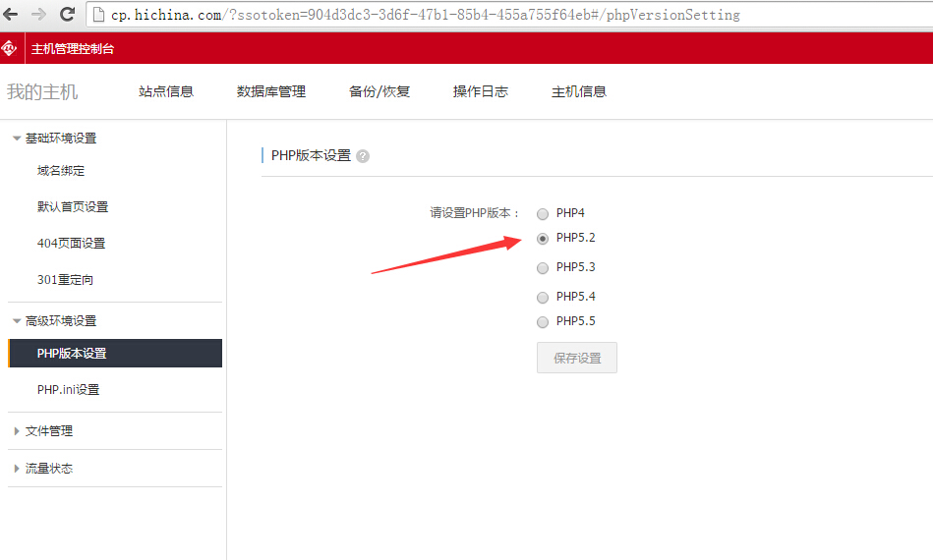Open 域名绑定 in the sidebar

point(61,171)
